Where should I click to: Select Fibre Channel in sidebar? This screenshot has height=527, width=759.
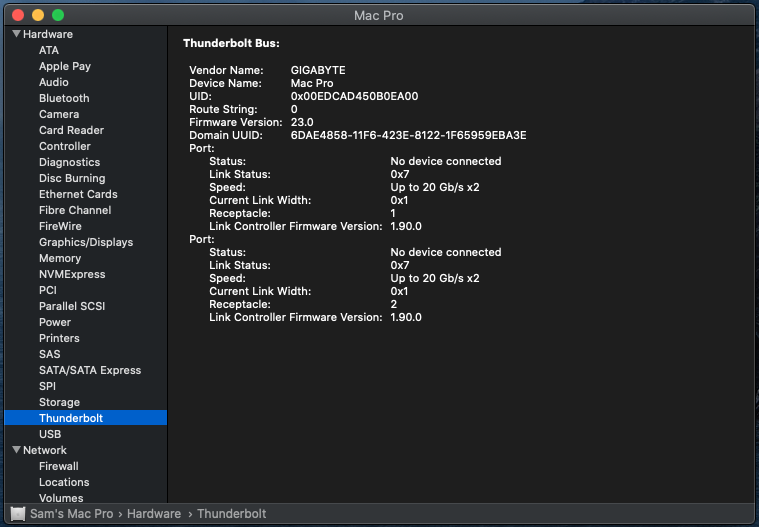click(75, 210)
